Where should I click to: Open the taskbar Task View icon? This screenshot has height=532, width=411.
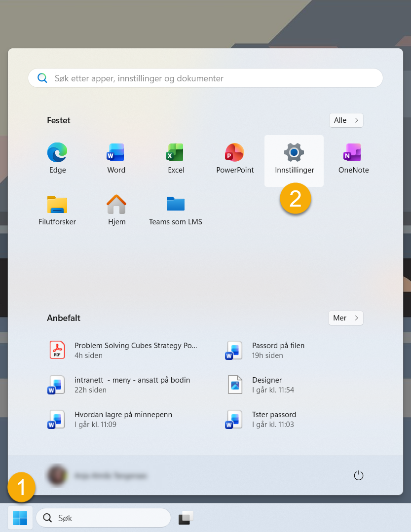coord(185,518)
